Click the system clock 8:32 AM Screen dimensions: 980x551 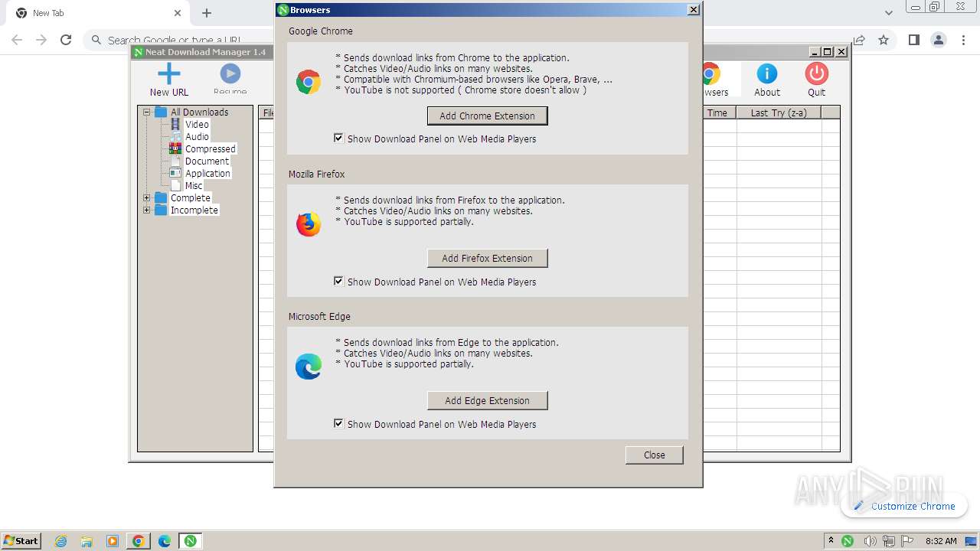click(x=941, y=541)
